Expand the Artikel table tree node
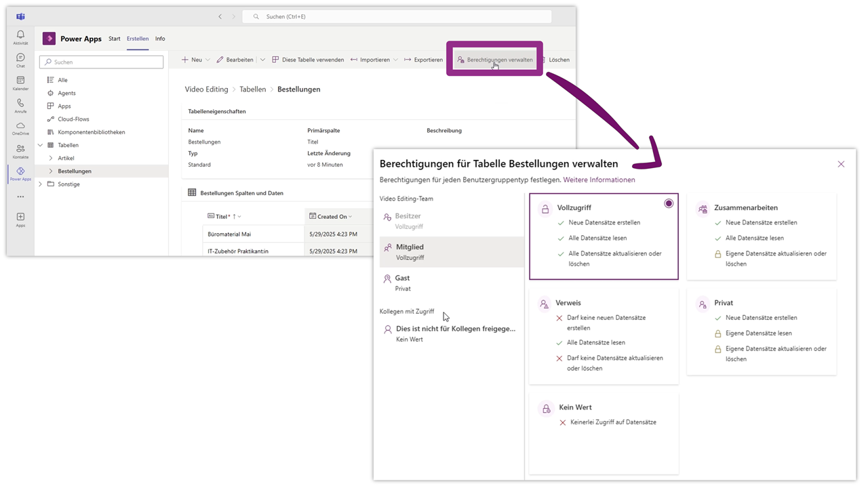The image size is (868, 488). 51,158
